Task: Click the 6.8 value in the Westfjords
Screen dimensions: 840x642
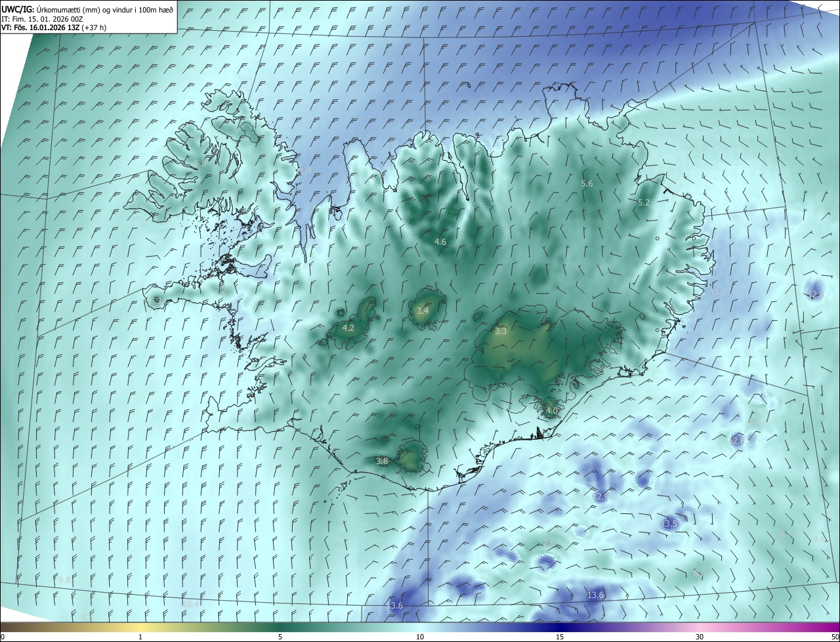Action: click(x=200, y=162)
